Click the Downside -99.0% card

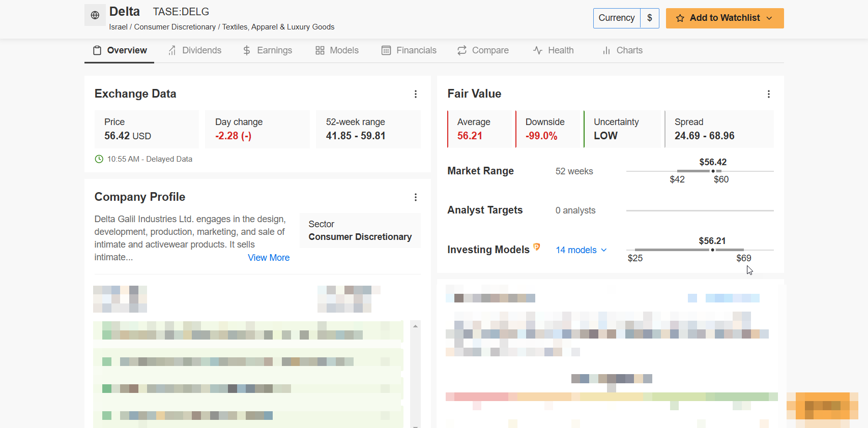(x=548, y=129)
